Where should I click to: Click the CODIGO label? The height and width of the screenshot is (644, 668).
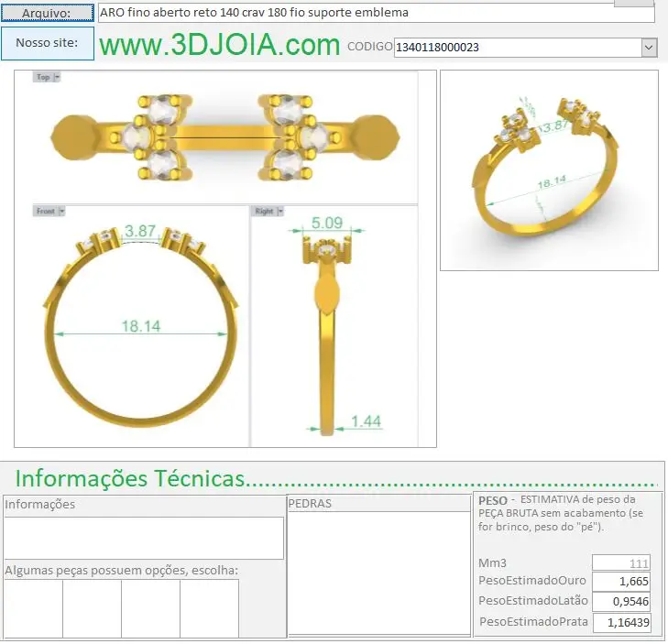(x=370, y=47)
